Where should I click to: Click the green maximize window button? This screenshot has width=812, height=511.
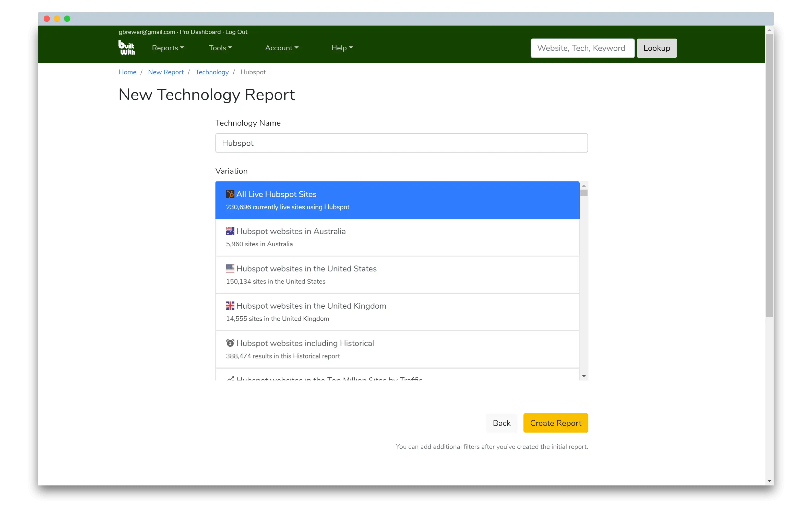pos(67,19)
